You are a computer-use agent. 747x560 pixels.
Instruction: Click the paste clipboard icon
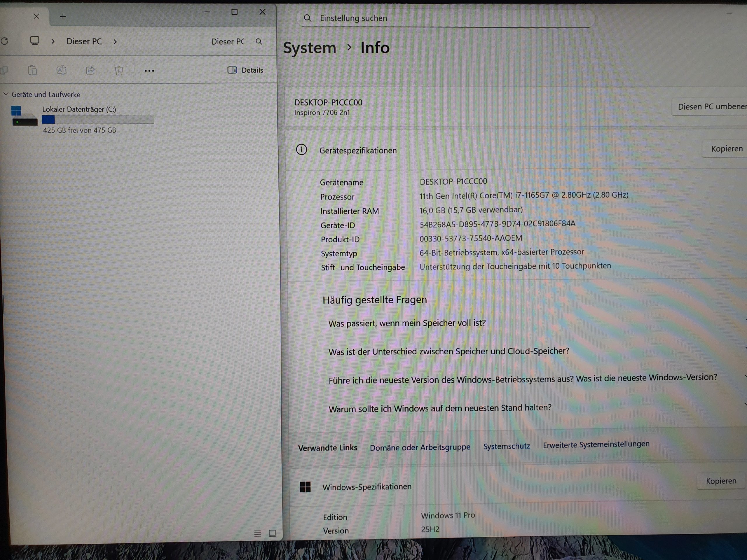32,70
